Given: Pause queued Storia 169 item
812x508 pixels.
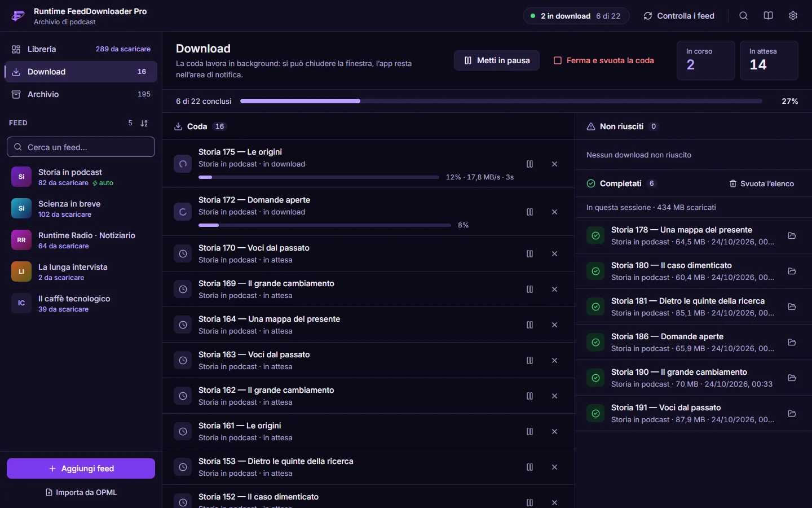Looking at the screenshot, I should tap(529, 290).
